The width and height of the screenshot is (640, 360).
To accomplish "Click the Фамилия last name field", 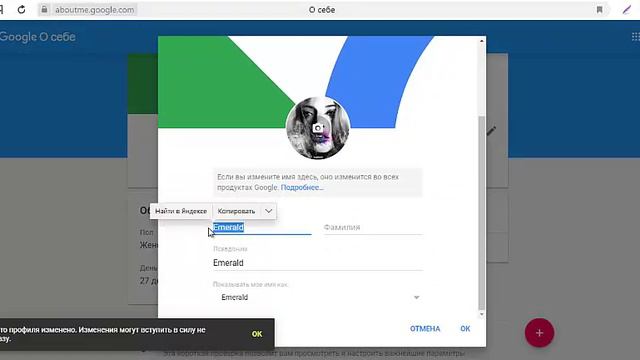I will pyautogui.click(x=373, y=227).
